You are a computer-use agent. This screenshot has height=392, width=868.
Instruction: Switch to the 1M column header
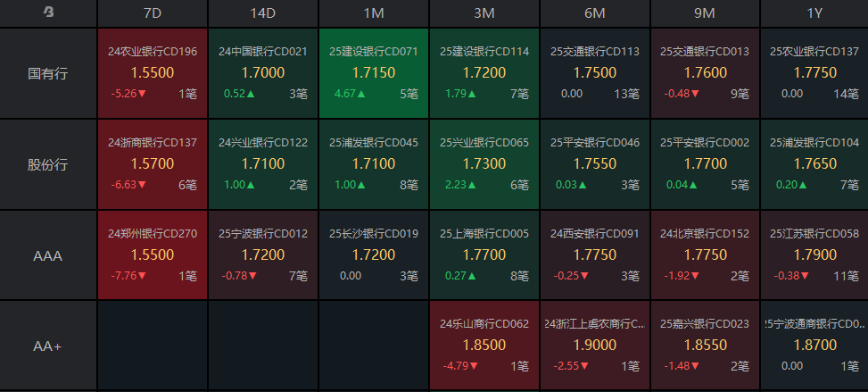click(x=374, y=13)
